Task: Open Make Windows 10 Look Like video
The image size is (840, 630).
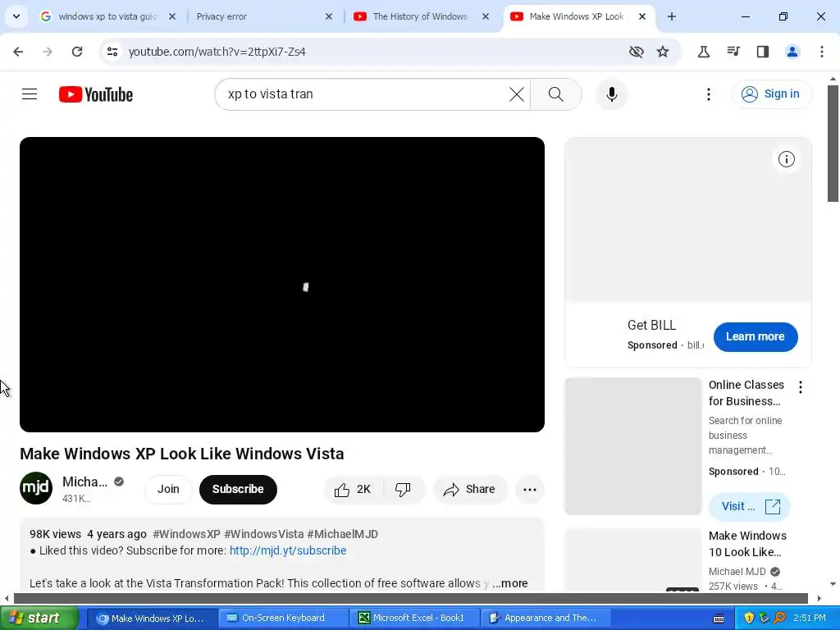Action: point(747,544)
